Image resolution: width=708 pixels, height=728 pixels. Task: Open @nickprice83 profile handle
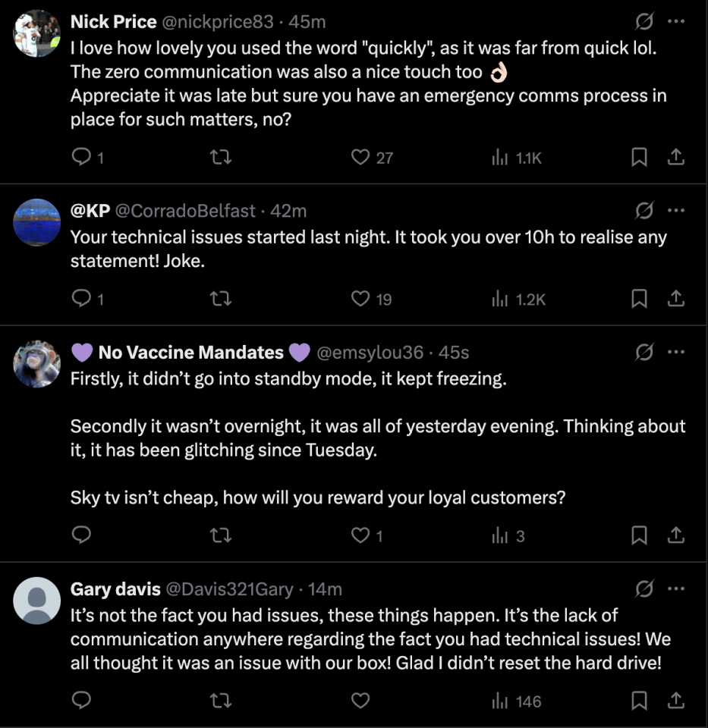[218, 22]
